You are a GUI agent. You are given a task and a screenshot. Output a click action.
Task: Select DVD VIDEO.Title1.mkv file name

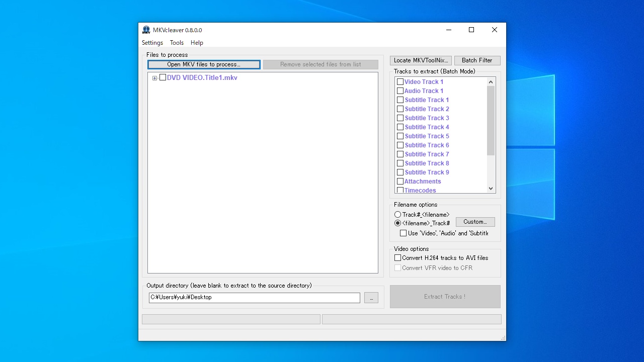tap(202, 77)
